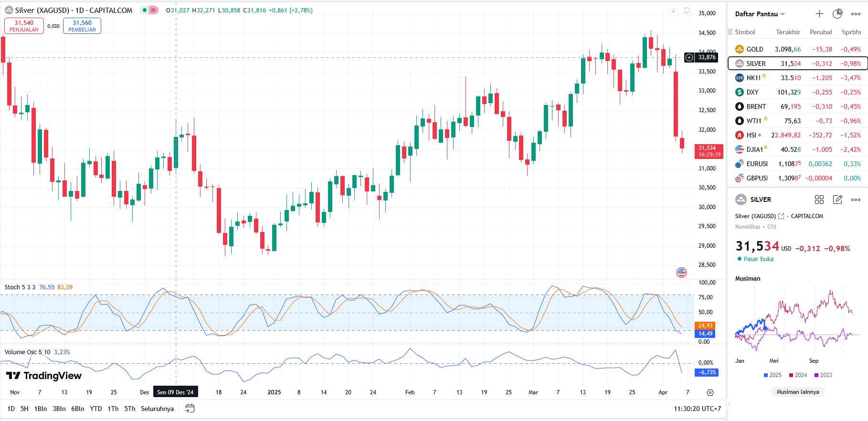Click the Go to date calendar icon

click(190, 409)
